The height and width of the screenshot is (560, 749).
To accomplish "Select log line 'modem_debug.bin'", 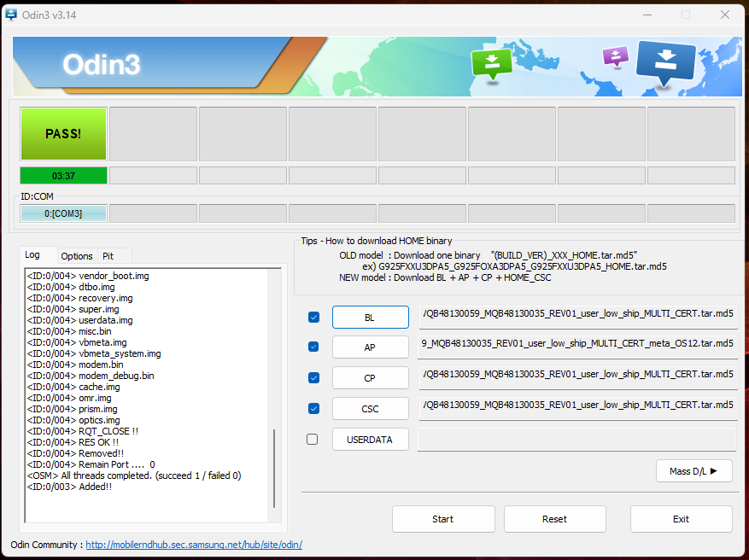I will click(91, 376).
